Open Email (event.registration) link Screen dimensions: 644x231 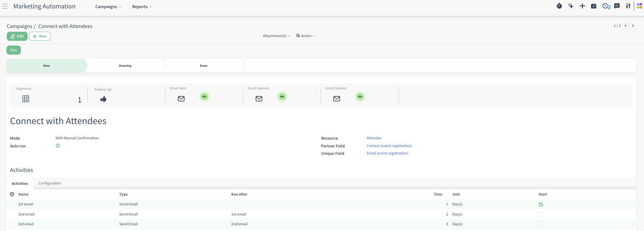tap(387, 153)
